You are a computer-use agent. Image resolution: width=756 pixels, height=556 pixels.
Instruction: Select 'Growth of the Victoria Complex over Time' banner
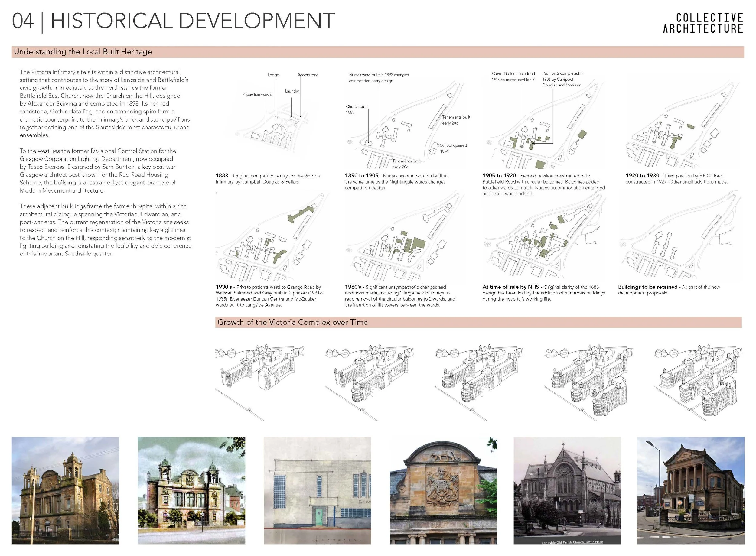[x=292, y=322]
